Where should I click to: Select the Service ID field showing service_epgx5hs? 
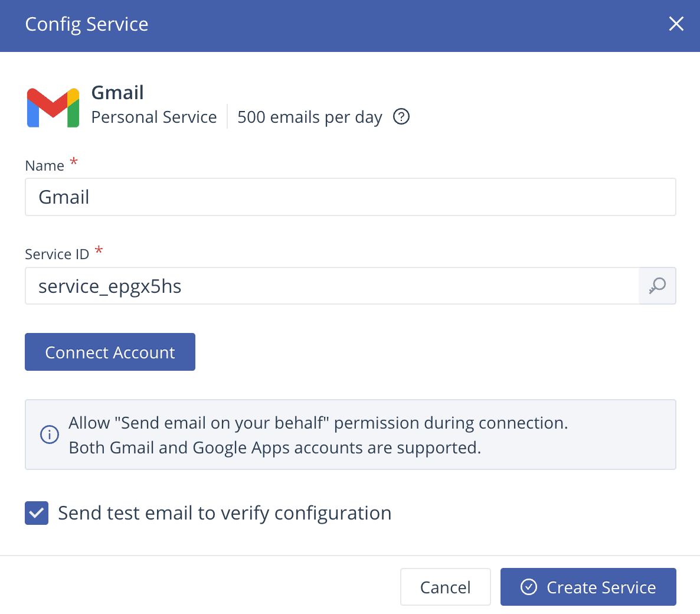pyautogui.click(x=331, y=286)
